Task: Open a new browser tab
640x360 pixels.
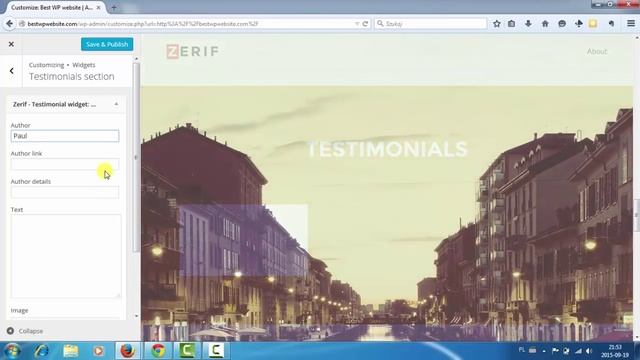Action: click(x=114, y=7)
